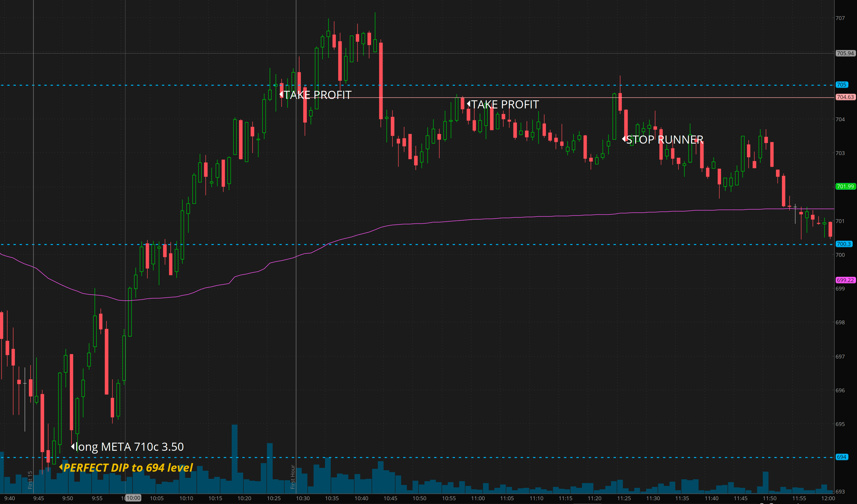The width and height of the screenshot is (857, 504).
Task: Click the yellow 'PERFECT DIP to 694 level' label
Action: (128, 468)
